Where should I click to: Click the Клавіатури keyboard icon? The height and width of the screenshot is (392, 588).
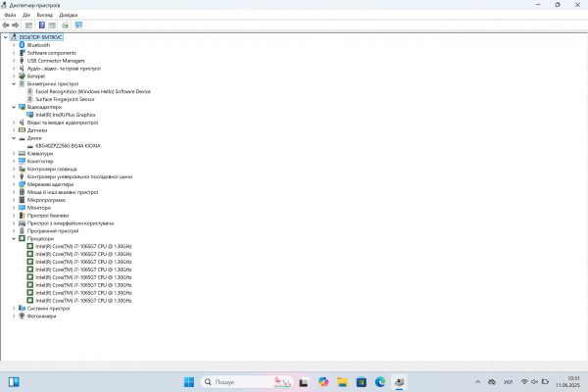pyautogui.click(x=22, y=154)
